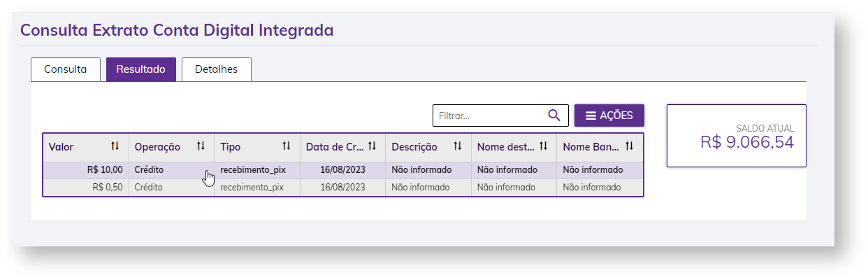Click recebimento_pix in the second row

pos(252,188)
